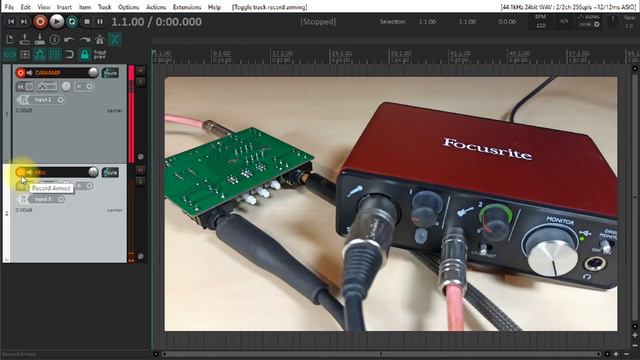This screenshot has width=640, height=360.
Task: Click the save project down-arrow toolbar icon
Action: pos(40,40)
